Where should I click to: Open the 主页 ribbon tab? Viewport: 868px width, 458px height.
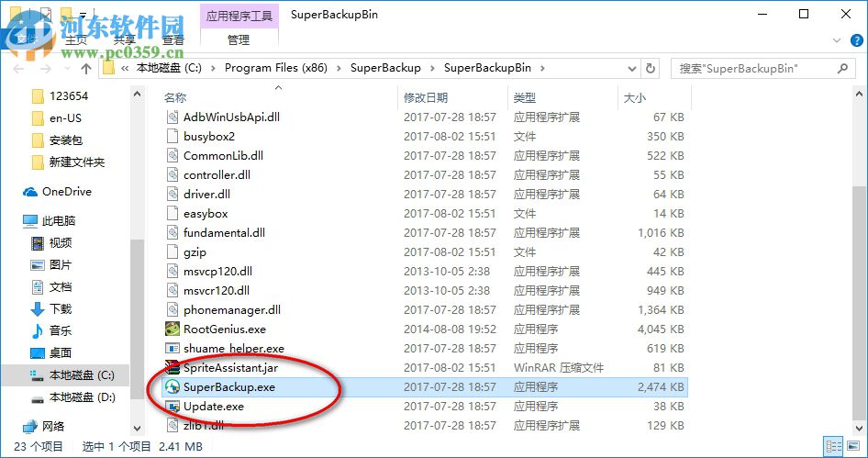[76, 39]
